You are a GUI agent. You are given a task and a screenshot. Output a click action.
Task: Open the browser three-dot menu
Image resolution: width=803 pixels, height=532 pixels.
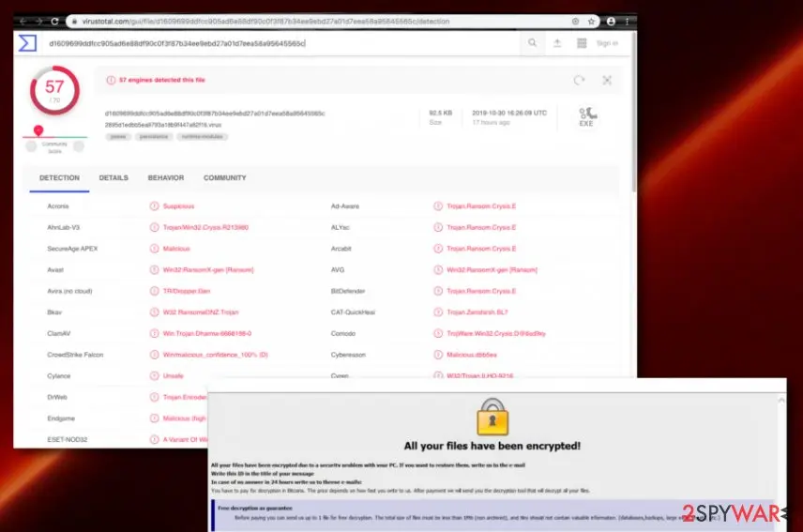[627, 22]
